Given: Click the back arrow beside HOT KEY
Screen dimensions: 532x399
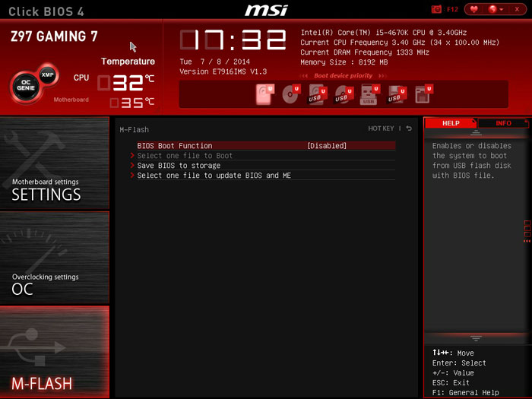Looking at the screenshot, I should 409,128.
